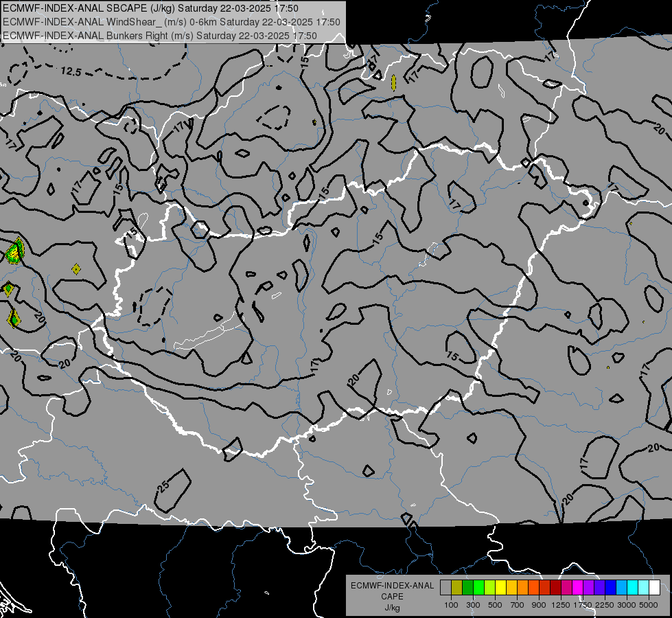
Task: Click the 700 value under the legend
Action: (518, 605)
